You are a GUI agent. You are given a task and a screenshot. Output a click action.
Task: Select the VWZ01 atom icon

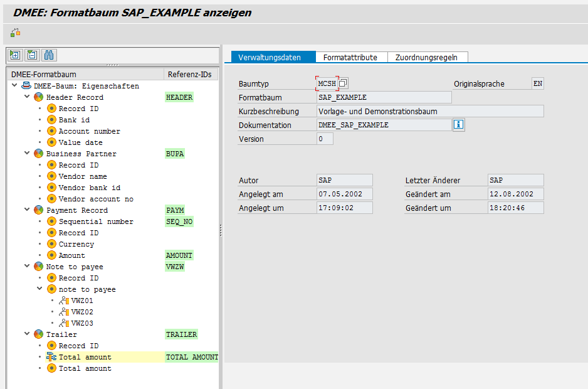click(63, 301)
